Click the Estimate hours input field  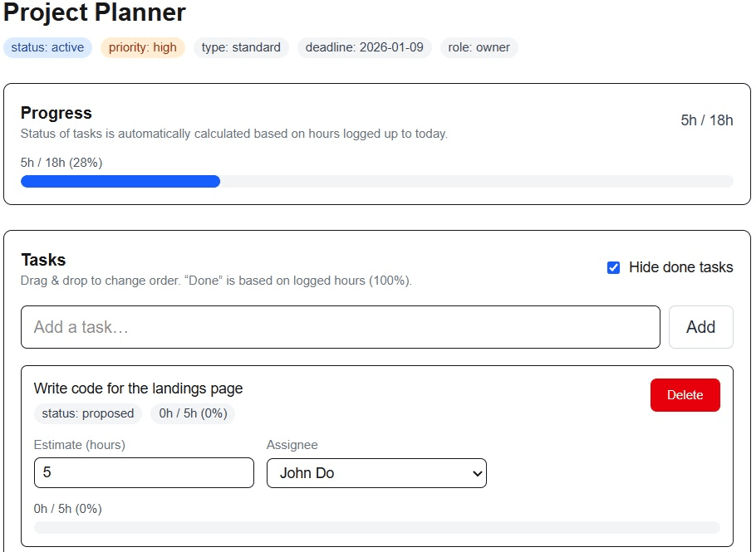click(144, 473)
